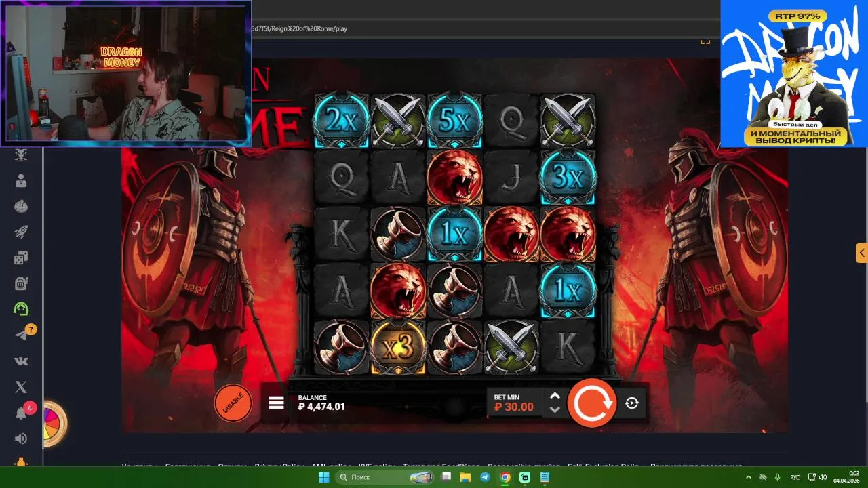Click the taskbar Поиск search box

(x=385, y=477)
